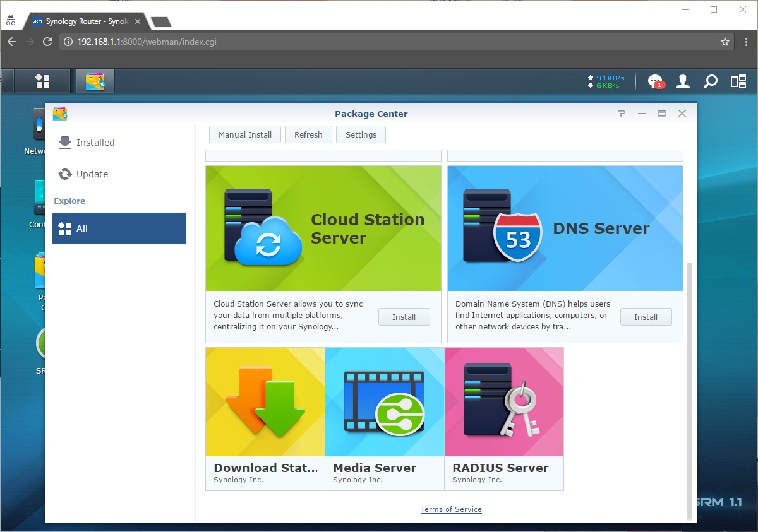Open the RADIUS Server package tile
The image size is (758, 532).
tap(504, 418)
